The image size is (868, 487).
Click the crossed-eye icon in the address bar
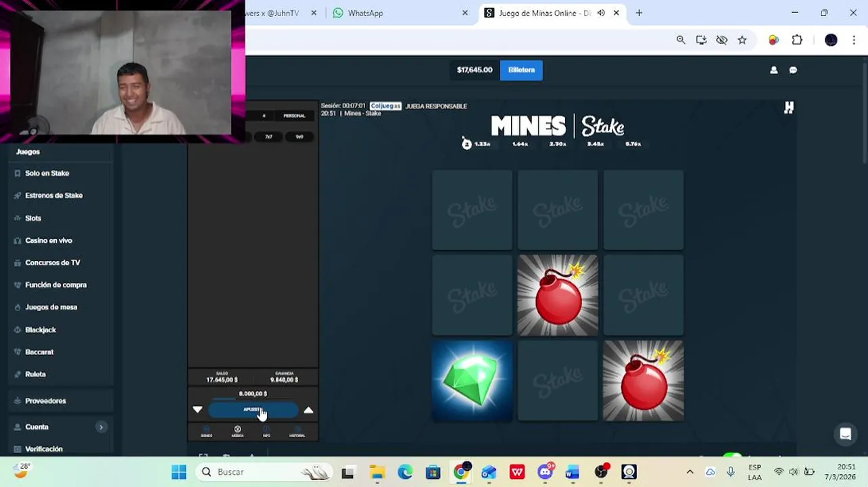pyautogui.click(x=722, y=40)
